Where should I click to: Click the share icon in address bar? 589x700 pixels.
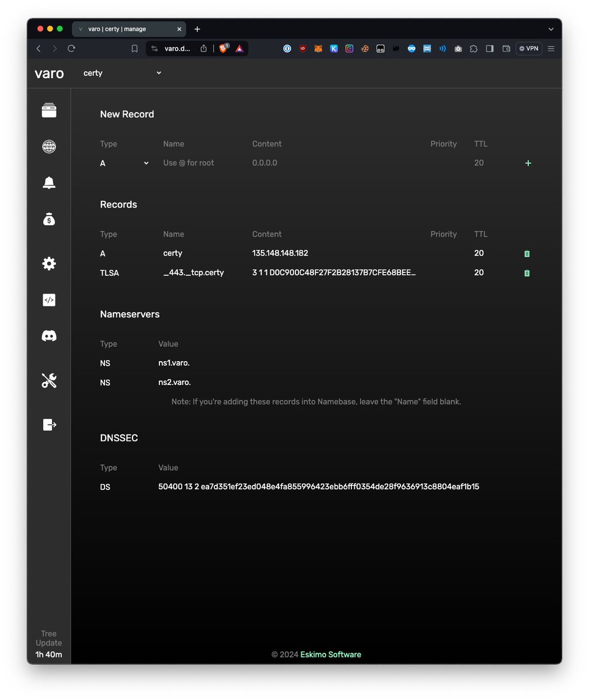click(204, 48)
